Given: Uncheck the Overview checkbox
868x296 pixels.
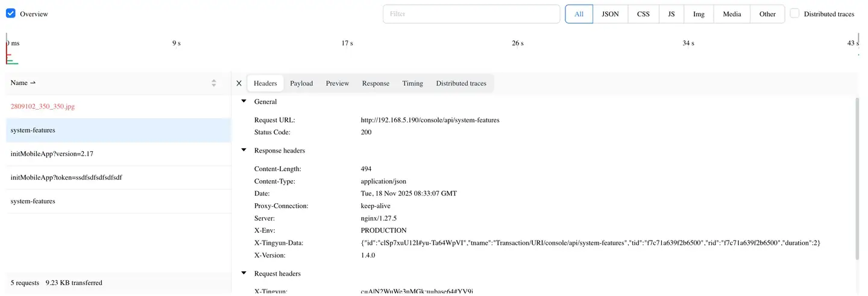Looking at the screenshot, I should pos(10,13).
